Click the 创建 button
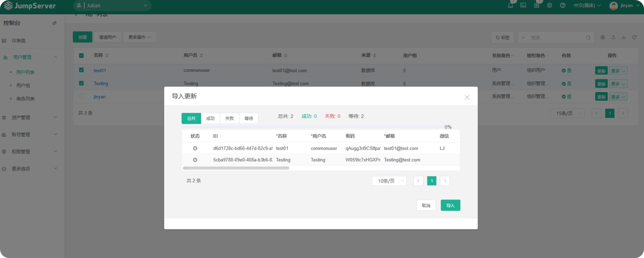This screenshot has width=644, height=258. 83,37
